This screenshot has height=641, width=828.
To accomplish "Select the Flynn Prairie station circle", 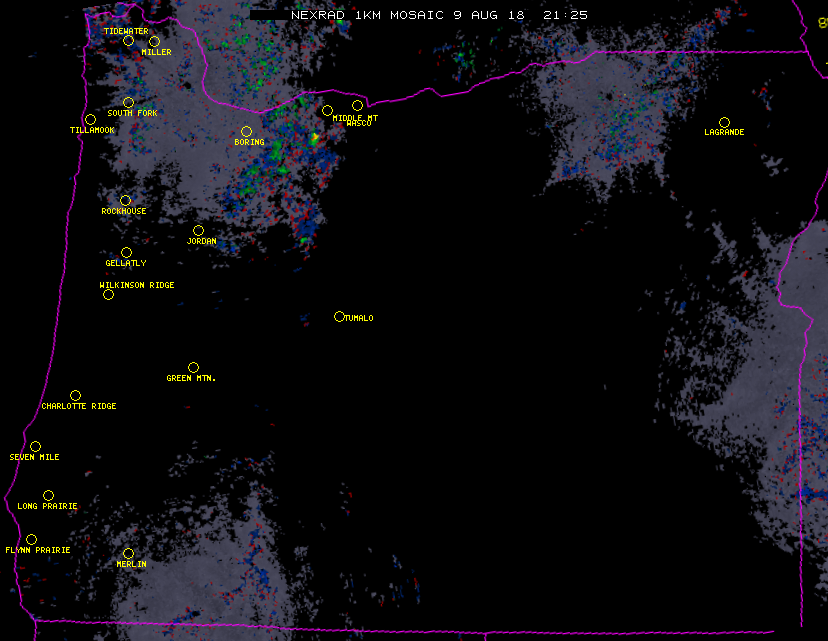I will [x=31, y=539].
